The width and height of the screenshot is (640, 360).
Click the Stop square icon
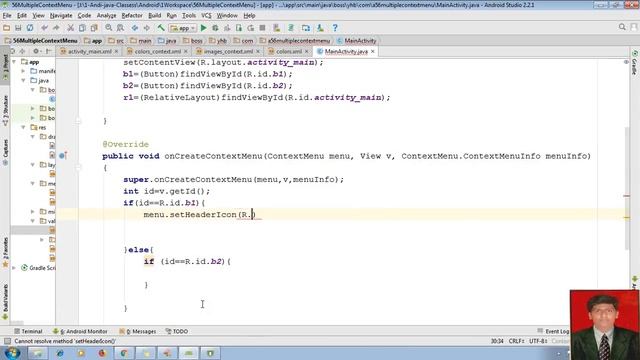coord(262,28)
